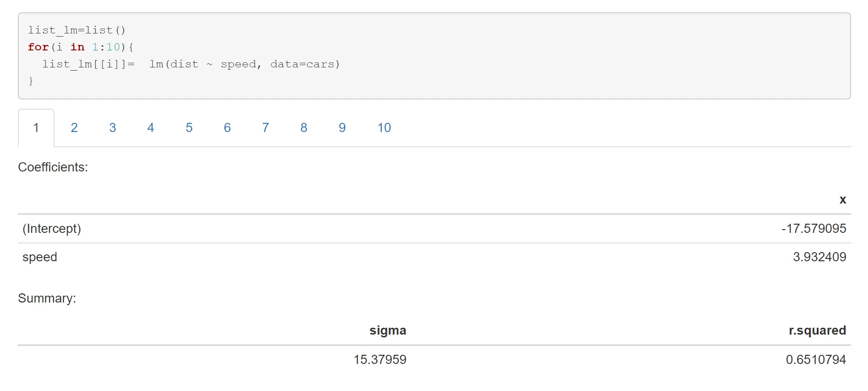Screen dimensions: 868x391
Task: Click the intercept value -17.579095
Action: [x=814, y=229]
